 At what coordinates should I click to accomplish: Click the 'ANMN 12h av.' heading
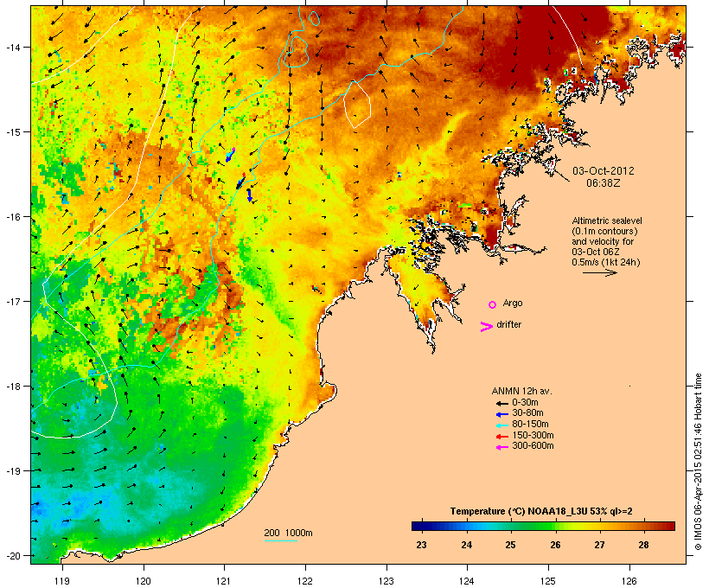click(x=521, y=391)
